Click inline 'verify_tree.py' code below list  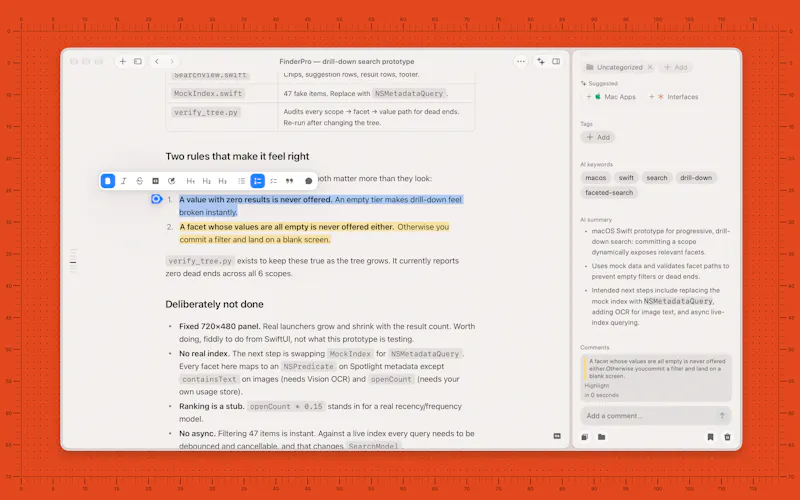pyautogui.click(x=200, y=261)
